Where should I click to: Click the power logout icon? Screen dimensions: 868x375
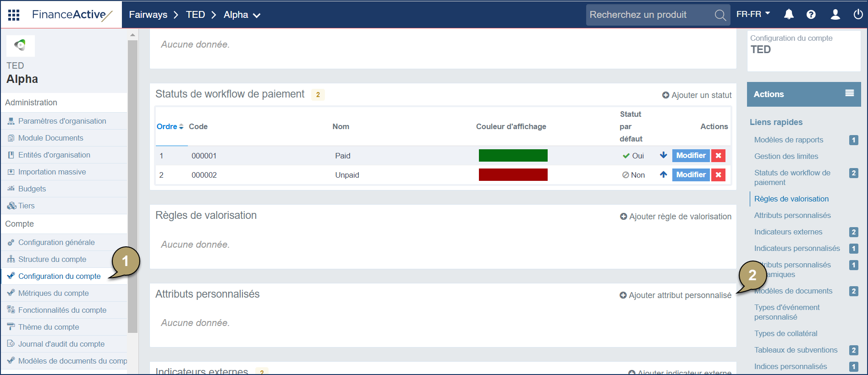click(x=858, y=15)
